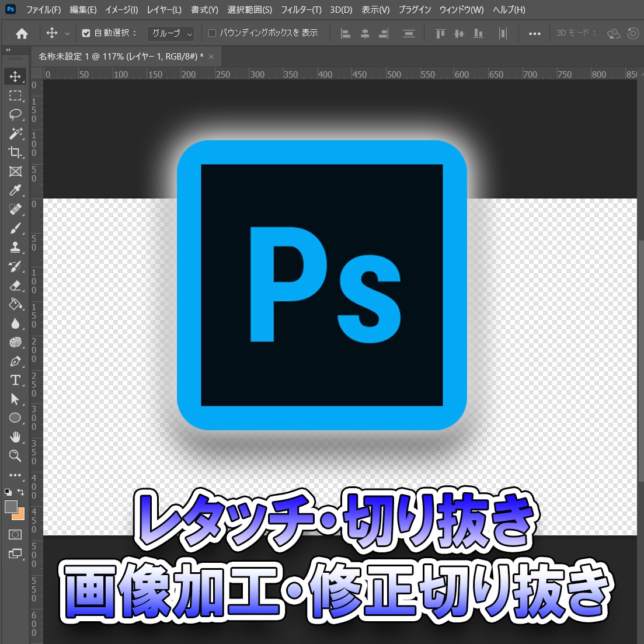The width and height of the screenshot is (644, 644).
Task: Select the Clone Stamp tool
Action: [15, 247]
